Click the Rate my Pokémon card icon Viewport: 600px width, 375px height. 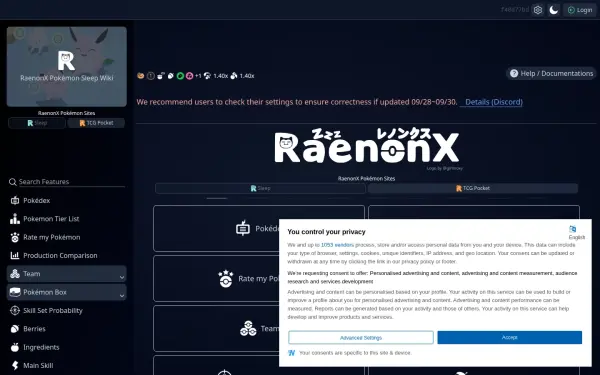pyautogui.click(x=226, y=279)
